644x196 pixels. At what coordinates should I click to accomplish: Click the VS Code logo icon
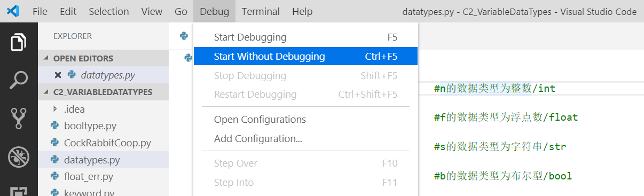coord(14,11)
